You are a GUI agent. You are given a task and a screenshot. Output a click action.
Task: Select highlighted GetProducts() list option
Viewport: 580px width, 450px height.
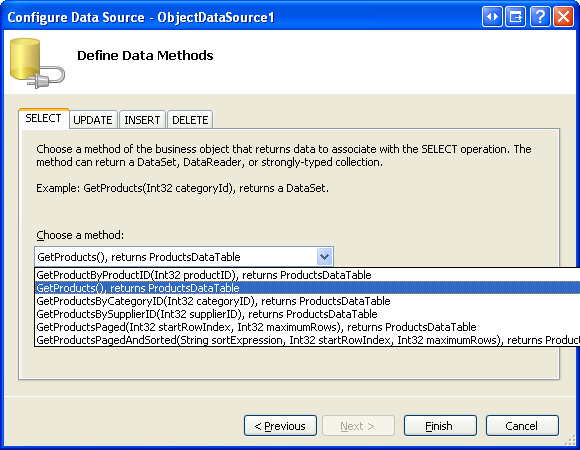307,288
